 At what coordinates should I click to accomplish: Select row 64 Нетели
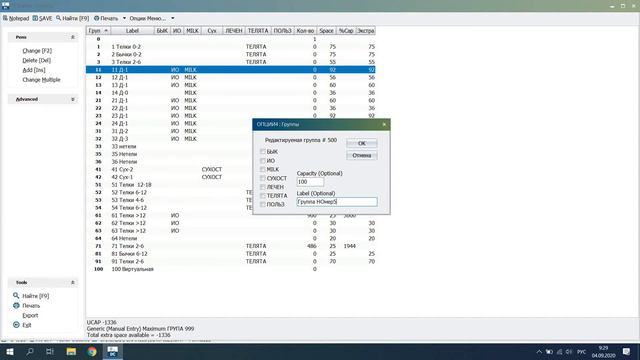pos(230,238)
